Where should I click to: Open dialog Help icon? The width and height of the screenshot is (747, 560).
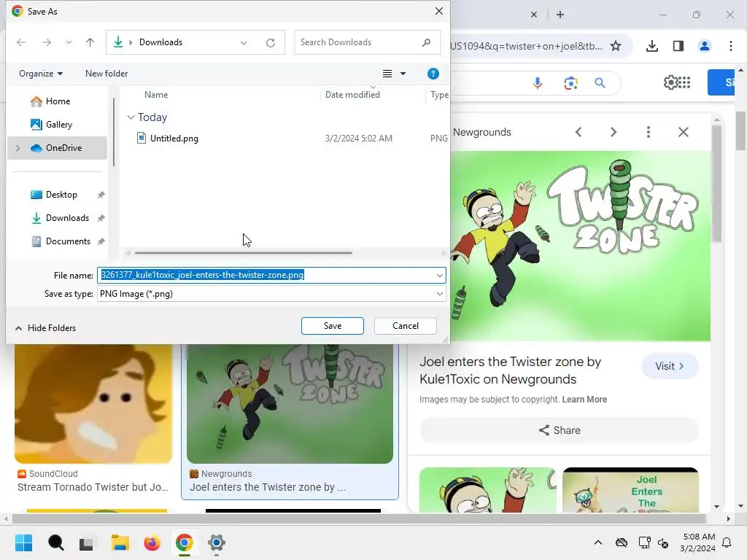click(433, 74)
